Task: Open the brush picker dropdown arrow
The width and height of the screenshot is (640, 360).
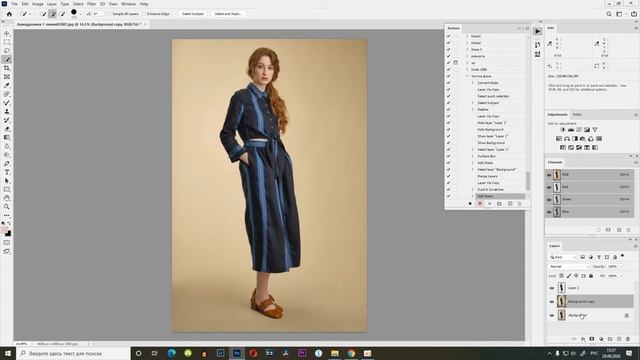Action: [x=80, y=14]
